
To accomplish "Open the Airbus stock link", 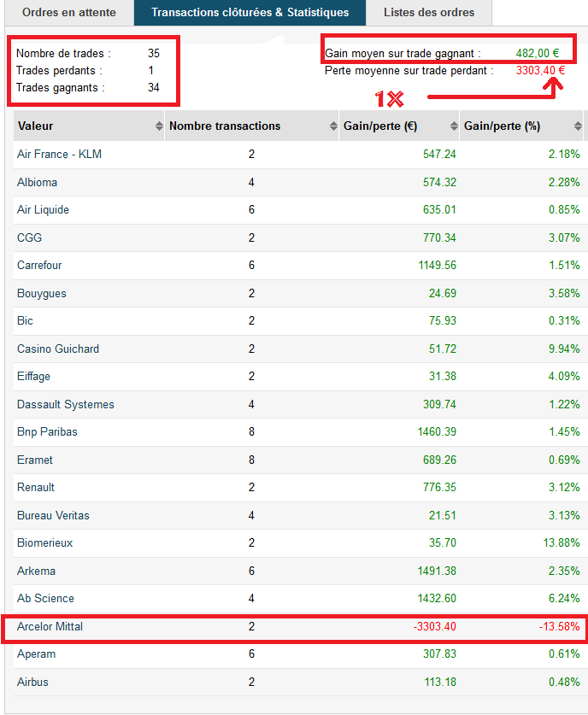I will pyautogui.click(x=32, y=683).
